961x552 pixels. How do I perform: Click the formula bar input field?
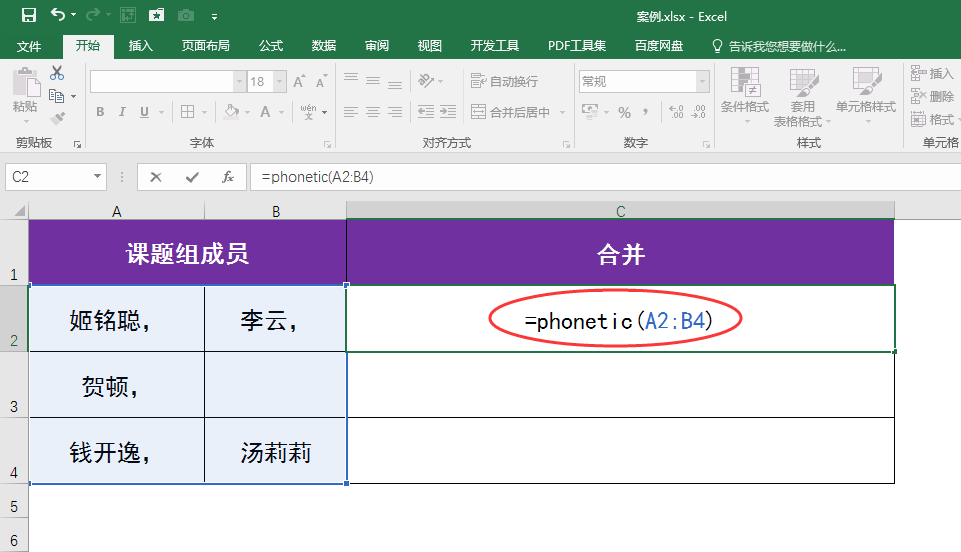(x=606, y=177)
